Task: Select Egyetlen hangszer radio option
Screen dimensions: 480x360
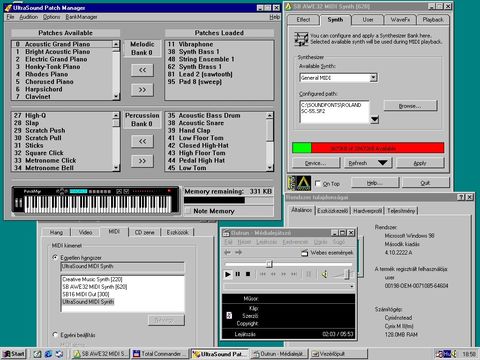Action: pyautogui.click(x=55, y=257)
